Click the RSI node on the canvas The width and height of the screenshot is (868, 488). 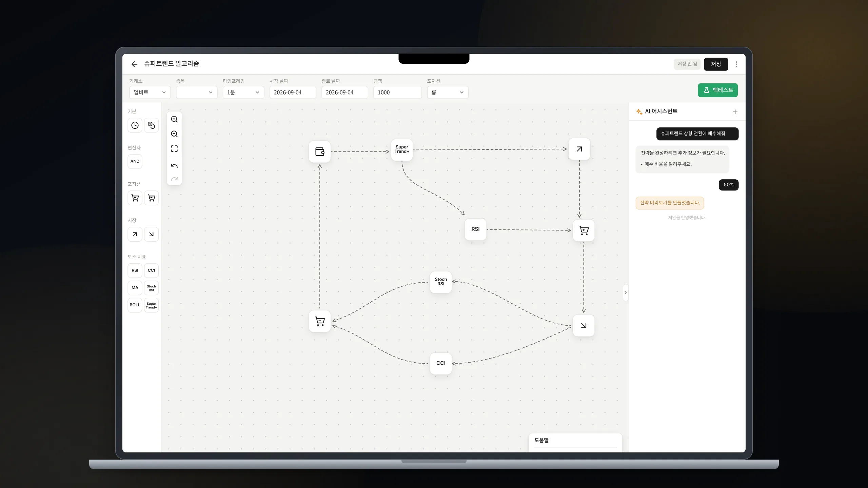pyautogui.click(x=475, y=229)
